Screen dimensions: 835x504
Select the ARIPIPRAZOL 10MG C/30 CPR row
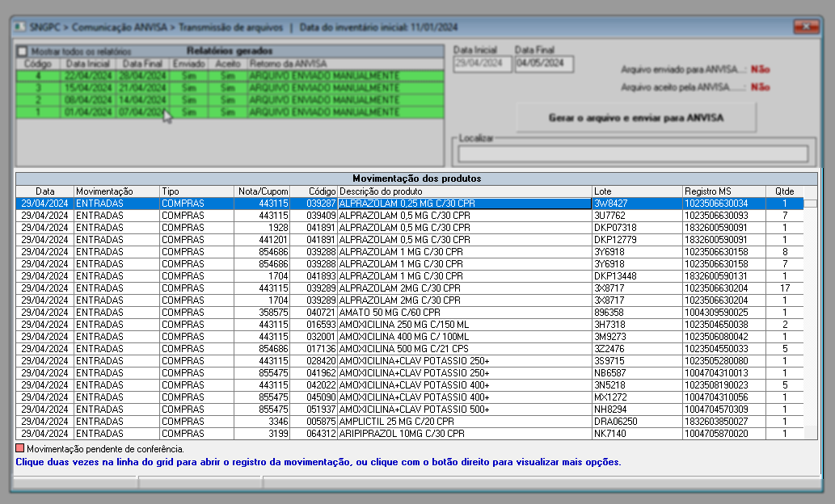pyautogui.click(x=464, y=434)
